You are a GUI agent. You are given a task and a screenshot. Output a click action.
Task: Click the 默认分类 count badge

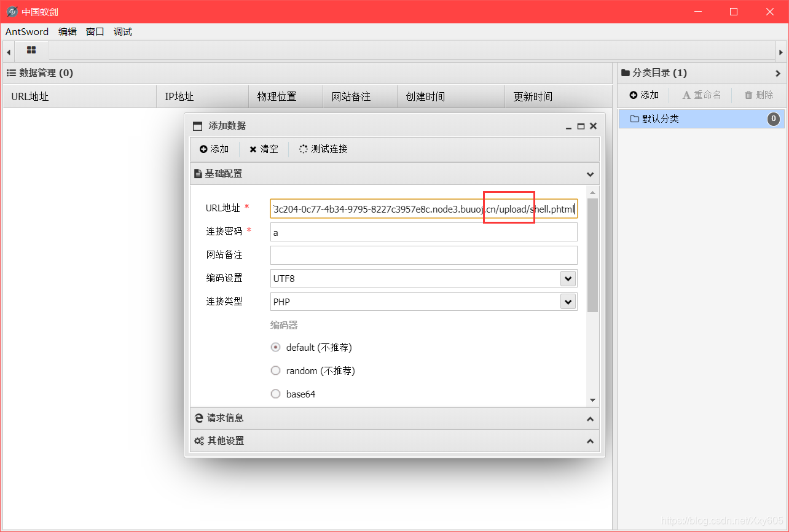(774, 119)
